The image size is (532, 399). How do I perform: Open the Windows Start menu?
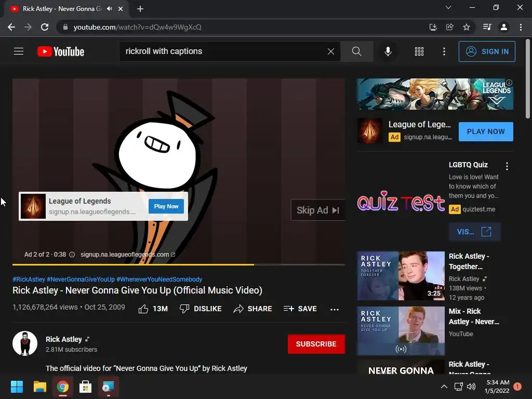17,387
